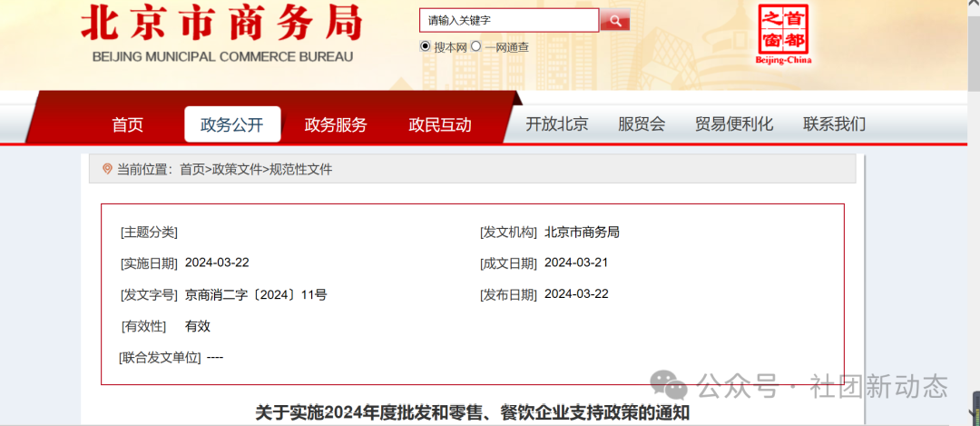The height and width of the screenshot is (426, 980).
Task: Click the 发文机构 value 北京市商务局
Action: (582, 233)
